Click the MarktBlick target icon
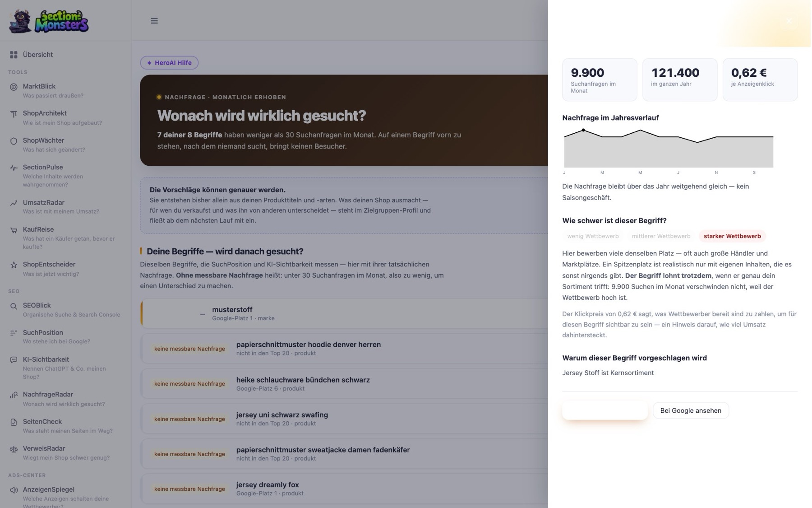This screenshot has height=508, width=812. point(14,87)
